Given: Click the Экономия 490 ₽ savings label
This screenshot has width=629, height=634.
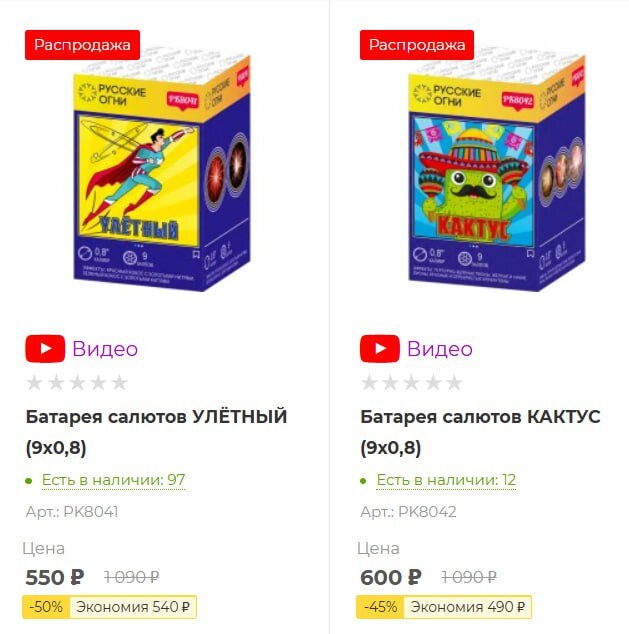Looking at the screenshot, I should (468, 607).
